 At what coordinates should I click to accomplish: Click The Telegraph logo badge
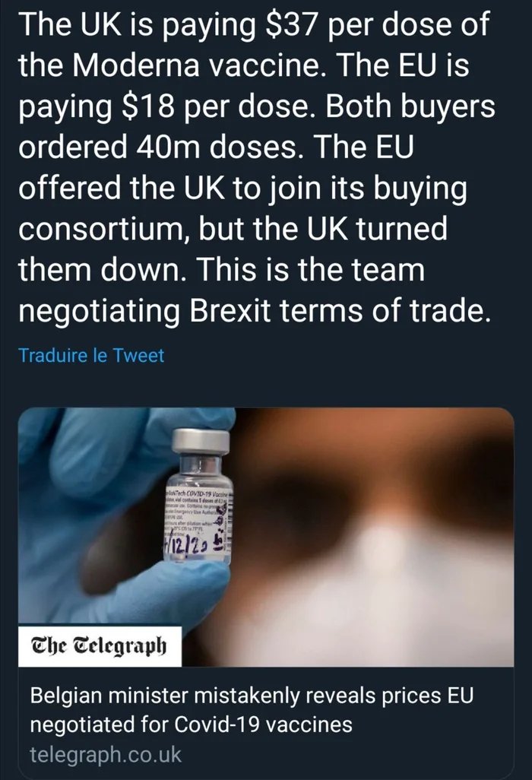(x=96, y=648)
